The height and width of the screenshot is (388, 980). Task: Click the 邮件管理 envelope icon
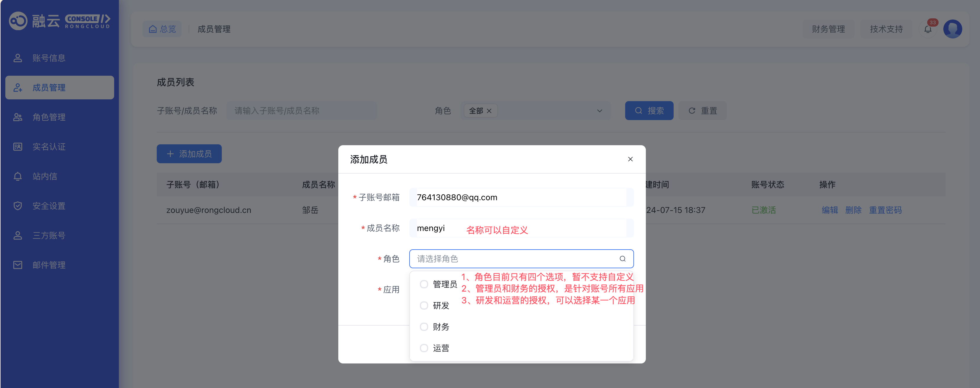(x=17, y=265)
